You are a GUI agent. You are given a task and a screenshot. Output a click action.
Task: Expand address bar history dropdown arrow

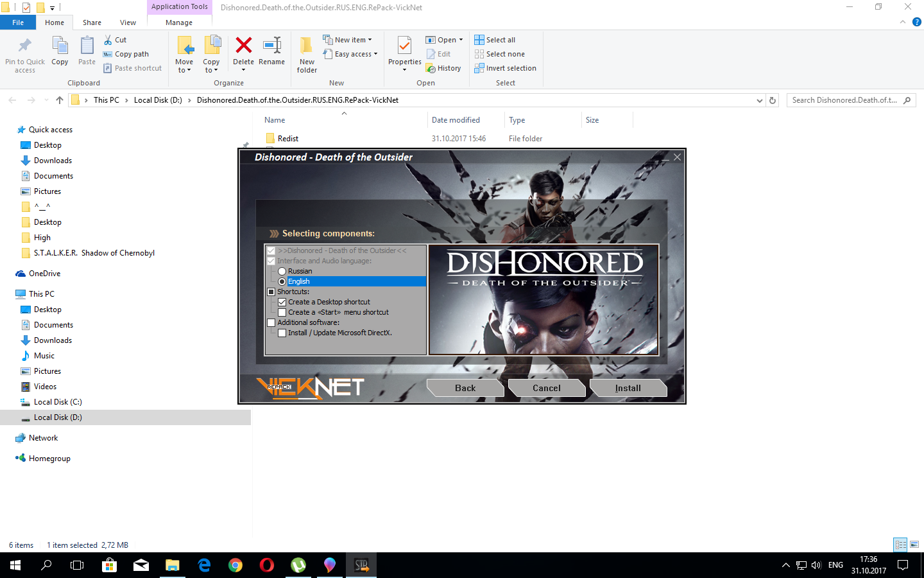[760, 100]
